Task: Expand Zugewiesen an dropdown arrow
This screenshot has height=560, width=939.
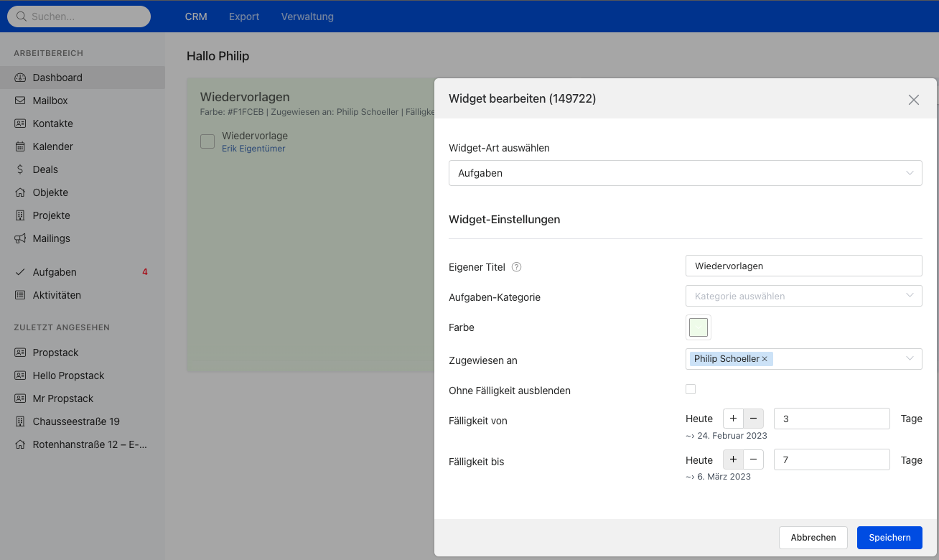Action: click(x=910, y=358)
